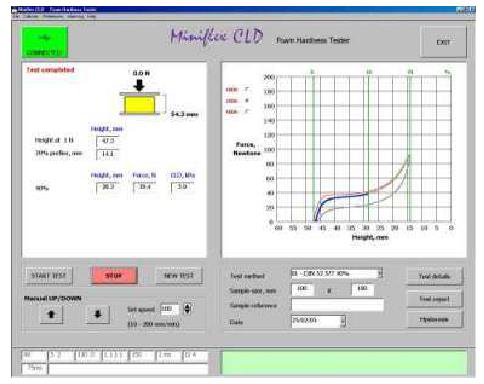The width and height of the screenshot is (484, 384).
Task: Click the red STOP button
Action: coord(114,276)
